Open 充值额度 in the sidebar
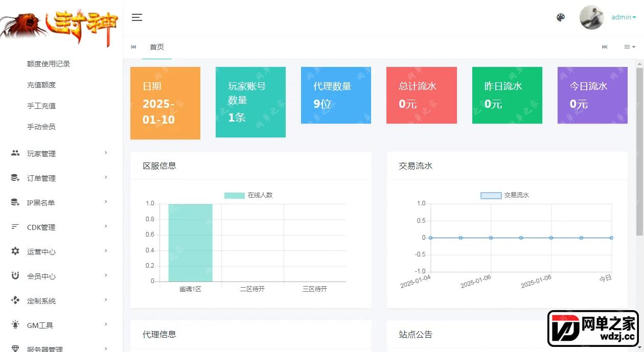The width and height of the screenshot is (644, 352). (41, 85)
